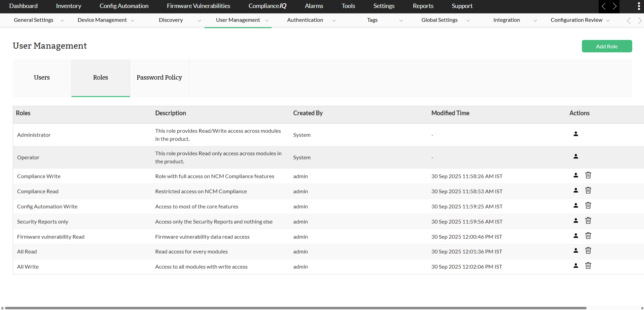Image resolution: width=644 pixels, height=310 pixels.
Task: Delete the All Read role
Action: 588,250
